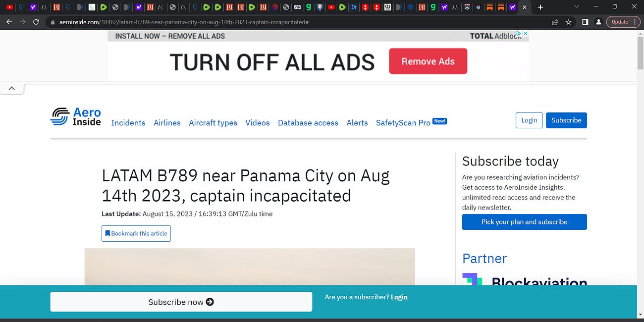Toggle the bookmark star in the address bar

568,22
